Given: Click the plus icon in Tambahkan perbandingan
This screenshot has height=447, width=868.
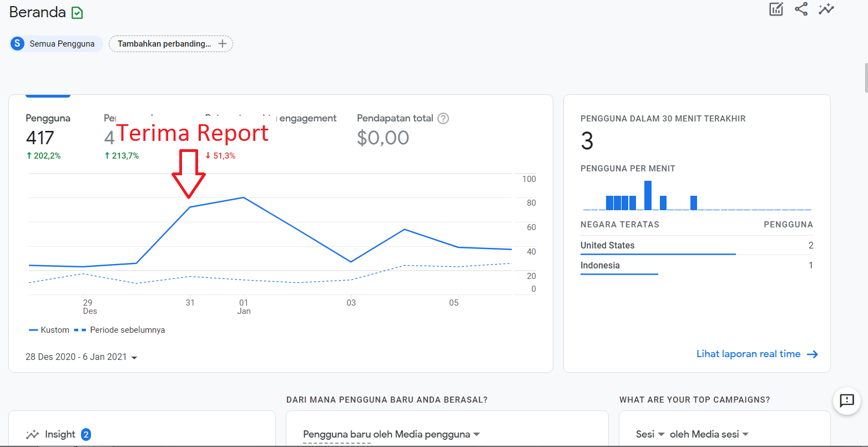Looking at the screenshot, I should (223, 44).
